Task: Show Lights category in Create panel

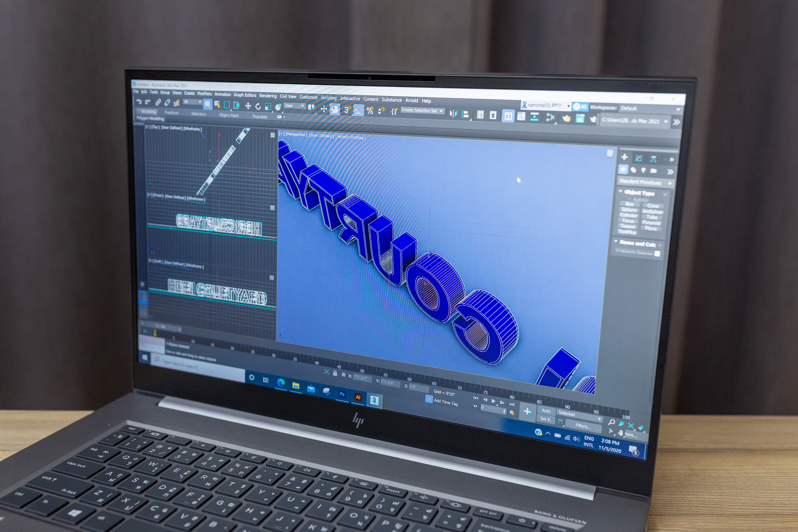Action: [x=643, y=170]
